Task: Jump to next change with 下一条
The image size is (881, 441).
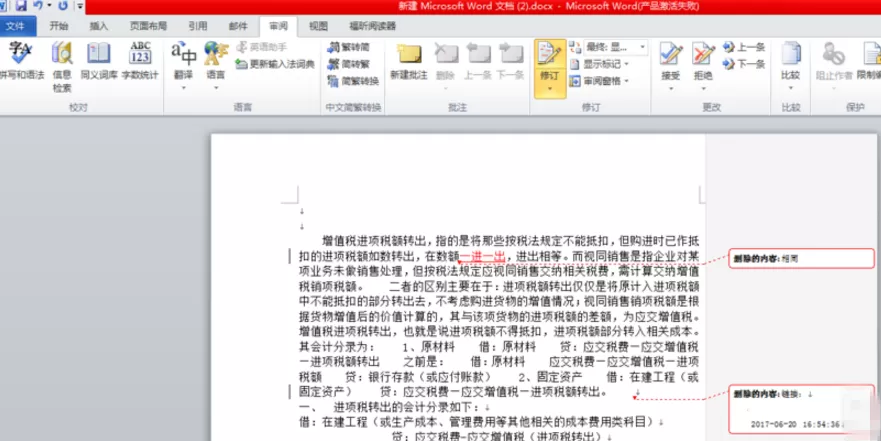Action: coord(744,64)
